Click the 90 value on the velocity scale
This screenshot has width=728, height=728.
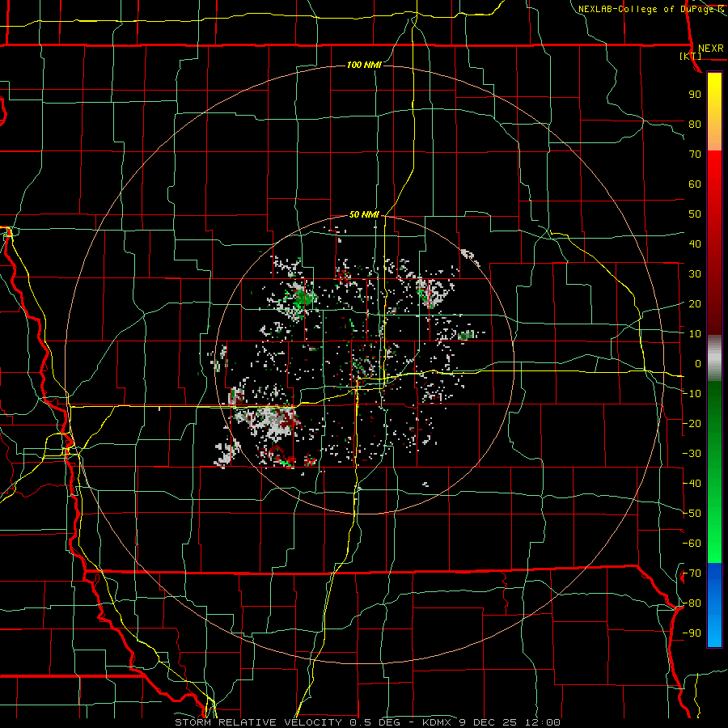tap(695, 95)
